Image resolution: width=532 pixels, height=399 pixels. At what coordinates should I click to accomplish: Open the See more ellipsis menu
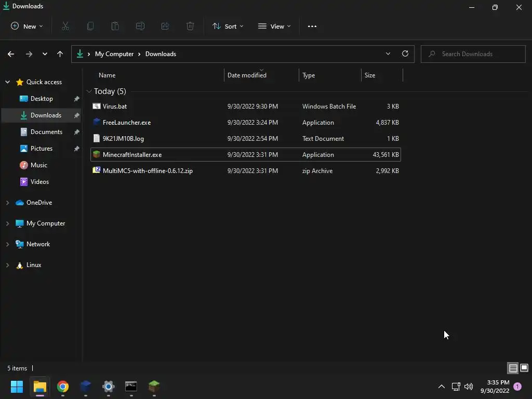[x=312, y=26]
